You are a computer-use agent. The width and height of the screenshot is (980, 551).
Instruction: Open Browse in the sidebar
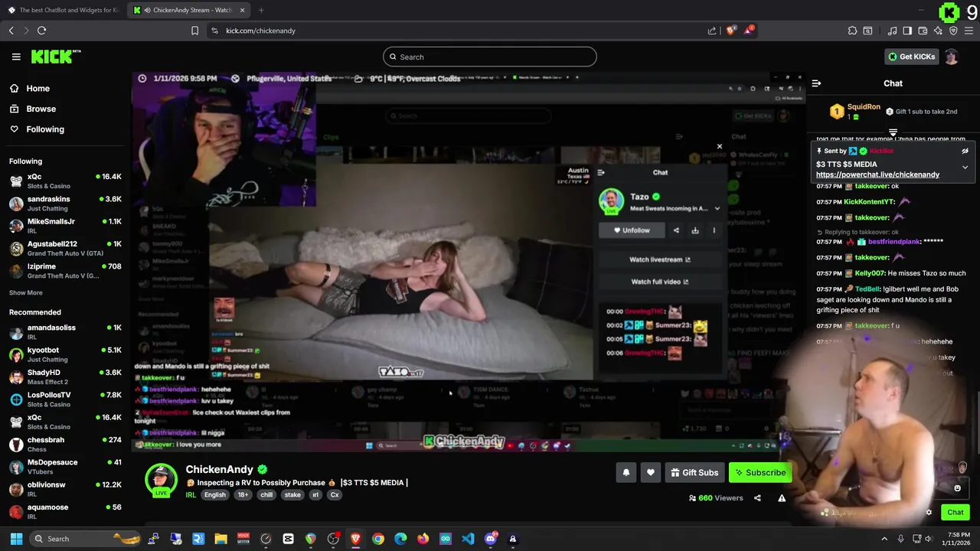[x=41, y=109]
